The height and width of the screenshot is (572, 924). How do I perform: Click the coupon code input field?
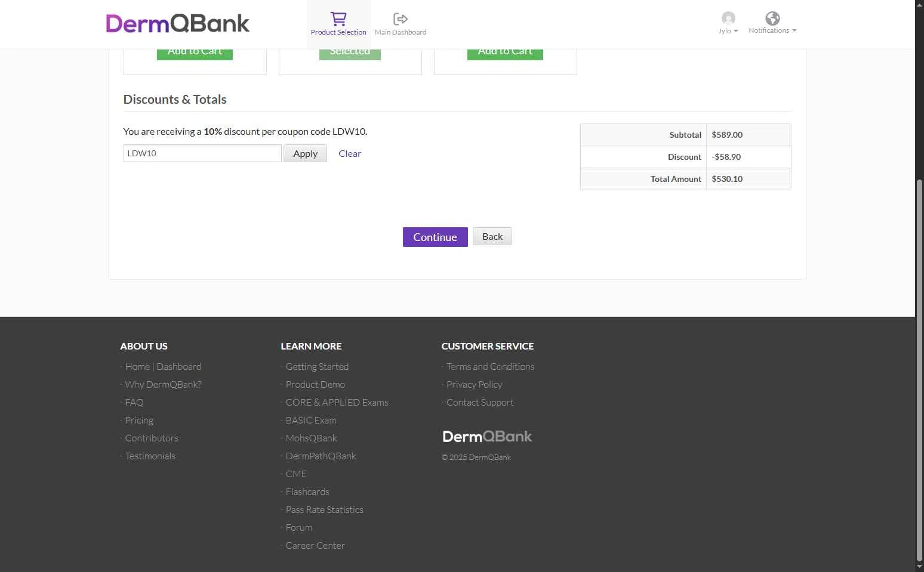coord(202,153)
